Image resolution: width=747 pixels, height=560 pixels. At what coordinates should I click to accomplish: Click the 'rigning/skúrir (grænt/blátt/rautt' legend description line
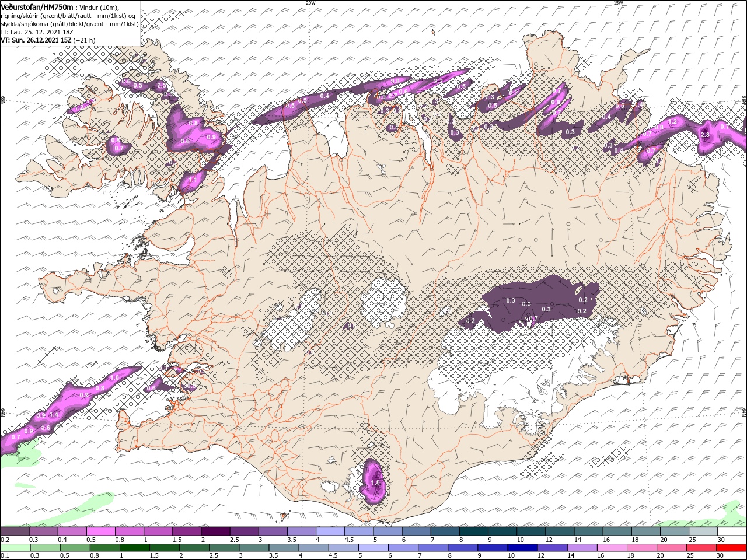click(68, 16)
